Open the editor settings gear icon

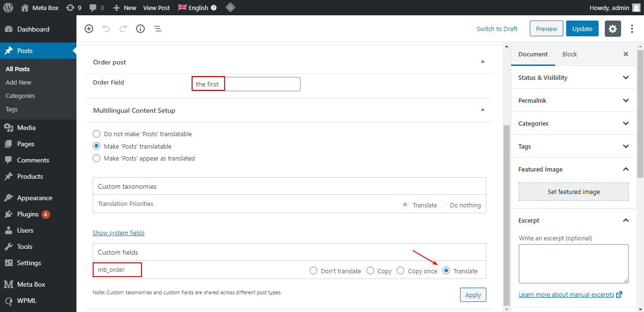[612, 29]
